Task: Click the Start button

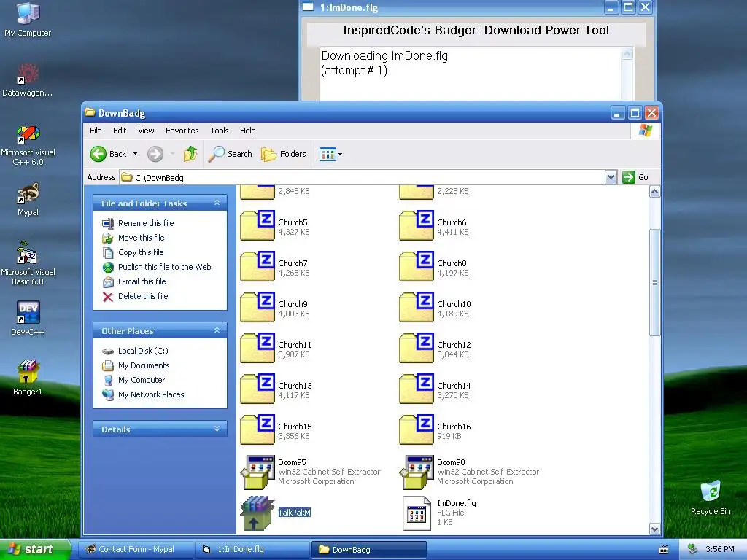Action: [35, 549]
